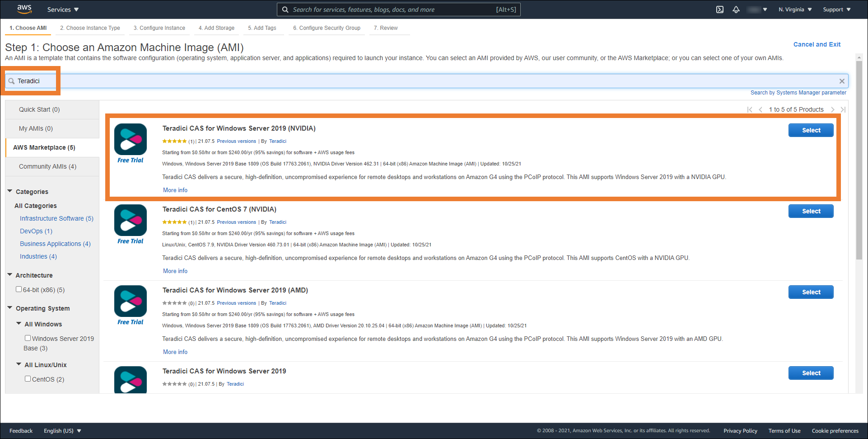Open the CloudShell icon in the header
The image size is (868, 439).
[720, 9]
